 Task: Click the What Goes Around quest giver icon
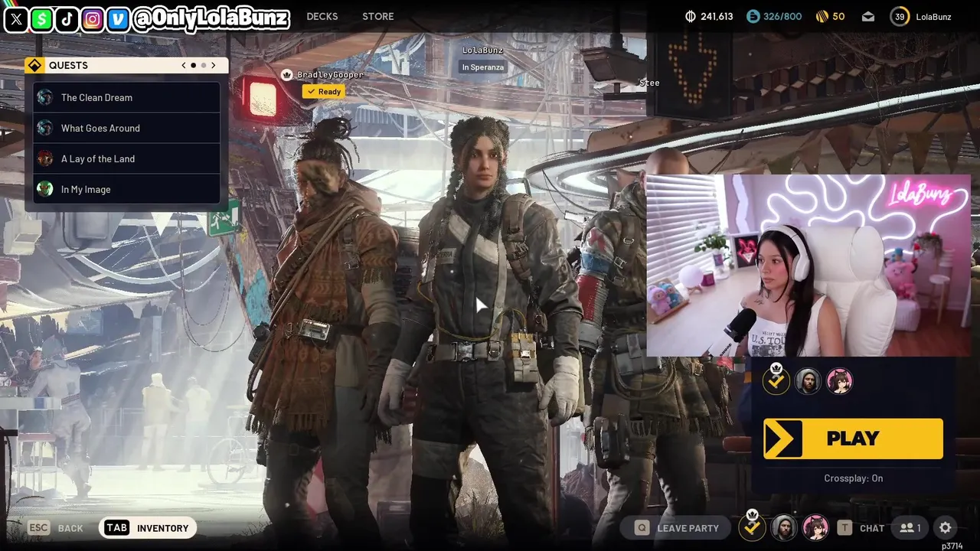(45, 128)
